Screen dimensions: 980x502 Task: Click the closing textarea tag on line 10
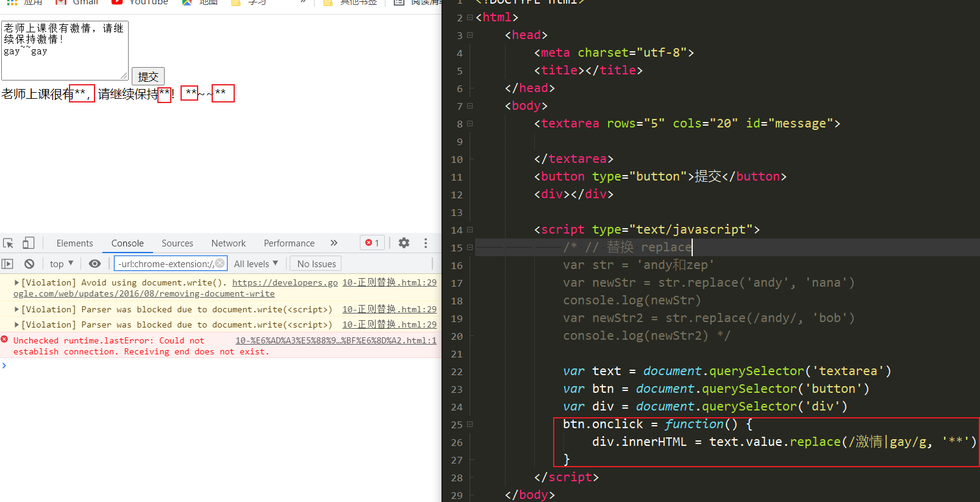click(x=573, y=159)
